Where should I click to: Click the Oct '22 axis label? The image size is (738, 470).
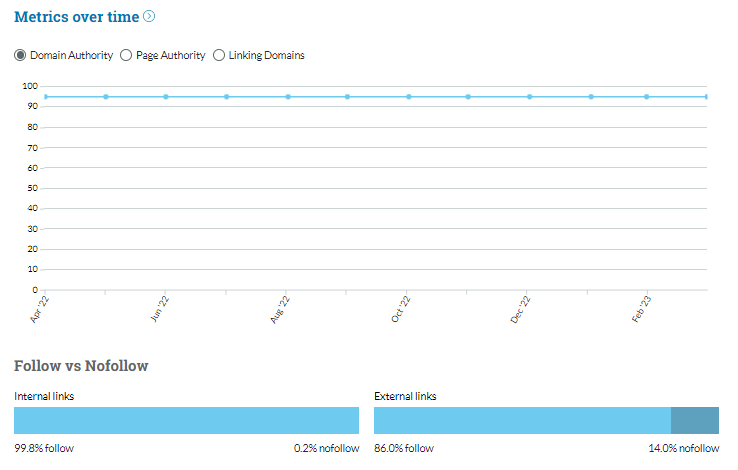click(401, 310)
